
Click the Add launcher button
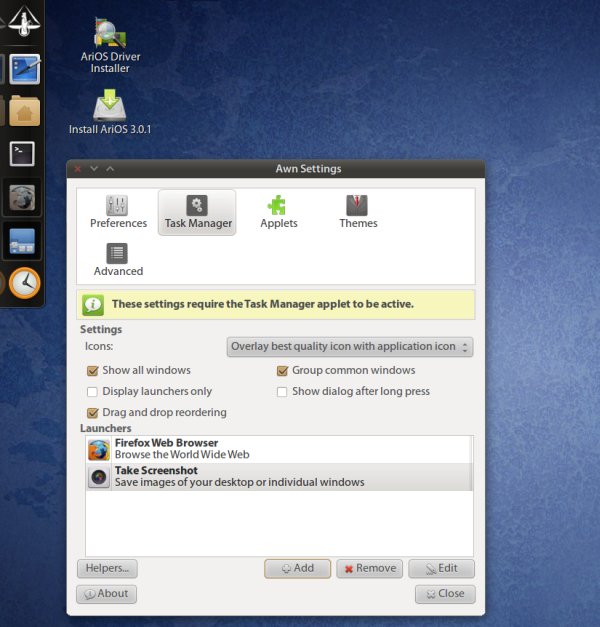click(x=298, y=569)
